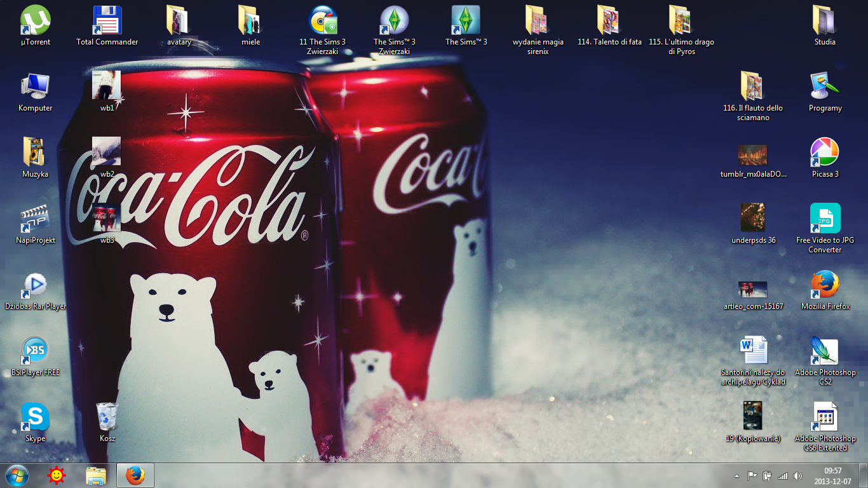Select the wb2 image file
Image resolution: width=868 pixels, height=488 pixels.
click(107, 158)
